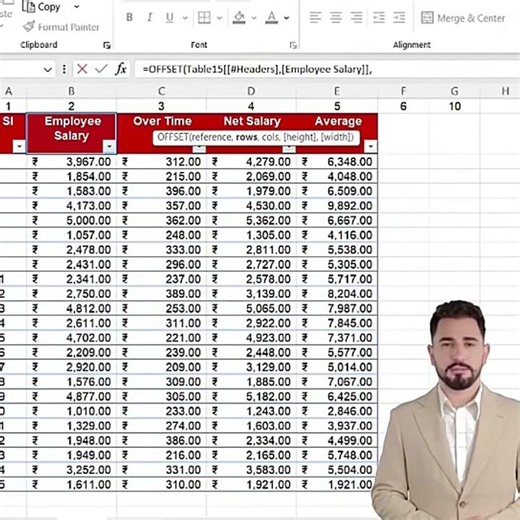Viewport: 520px width, 520px height.
Task: Open the Insert Function fx dialog
Action: coord(121,69)
